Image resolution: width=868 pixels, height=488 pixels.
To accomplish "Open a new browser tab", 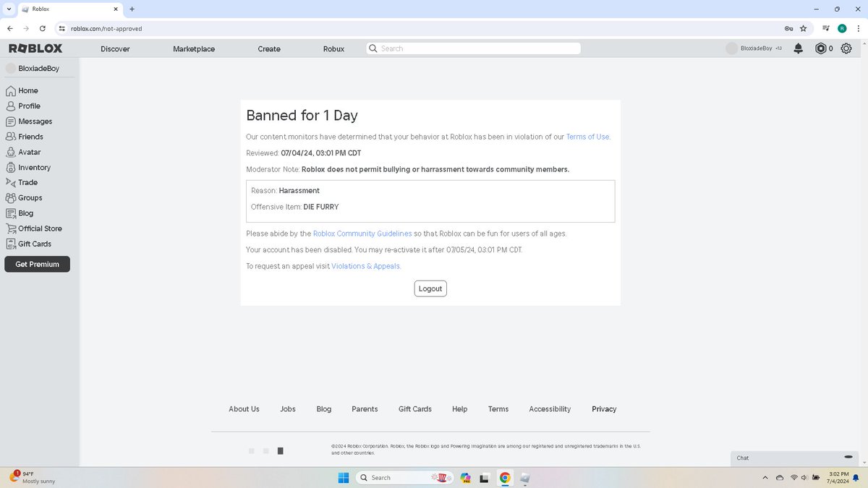I will pos(132,9).
